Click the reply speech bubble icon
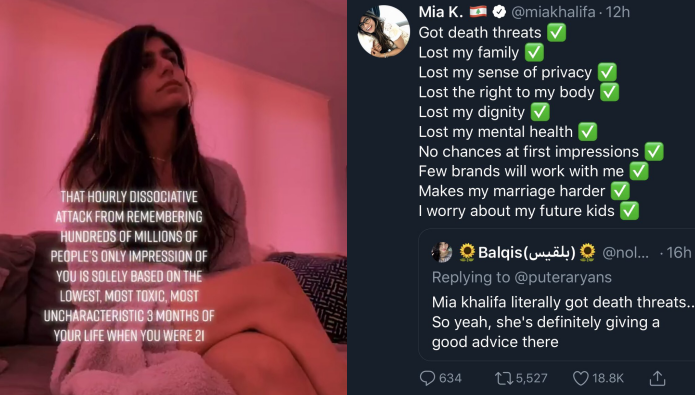Image resolution: width=695 pixels, height=395 pixels. pyautogui.click(x=427, y=378)
